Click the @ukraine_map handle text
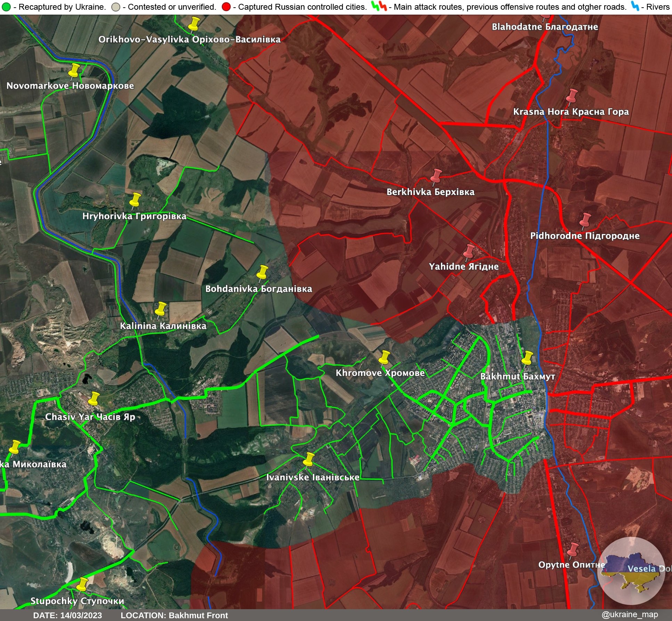Screen dimensions: 672x621 pyautogui.click(x=630, y=614)
